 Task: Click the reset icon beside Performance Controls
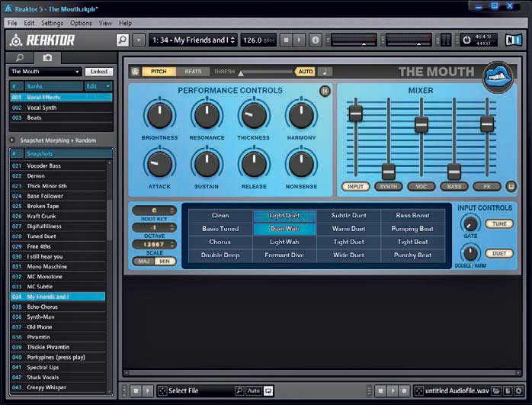[325, 91]
